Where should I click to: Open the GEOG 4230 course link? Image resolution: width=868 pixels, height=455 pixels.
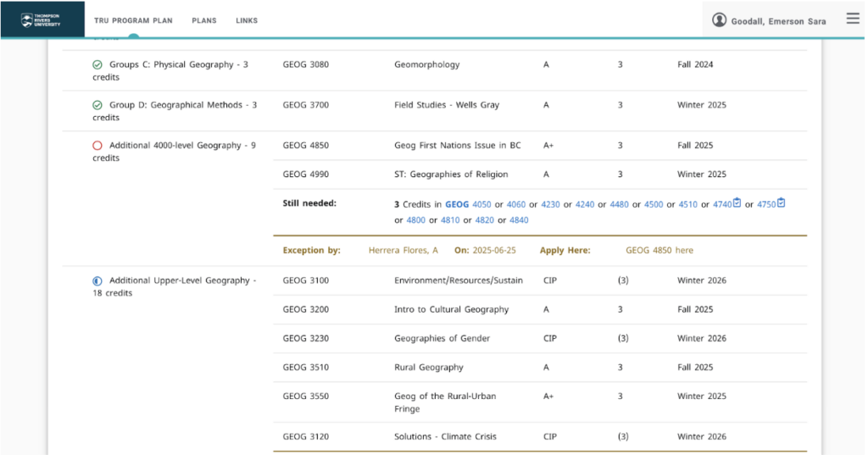[x=550, y=204]
